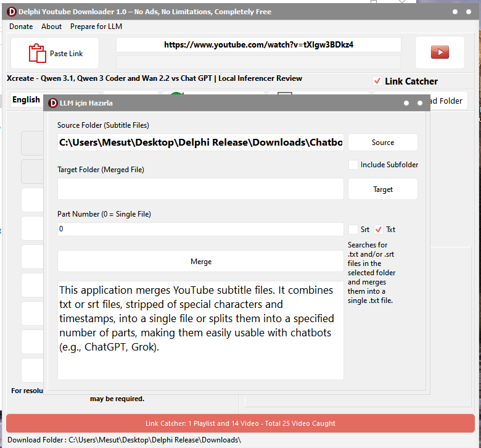Click the Link Catcher red status bar
The width and height of the screenshot is (481, 448).
(240, 423)
